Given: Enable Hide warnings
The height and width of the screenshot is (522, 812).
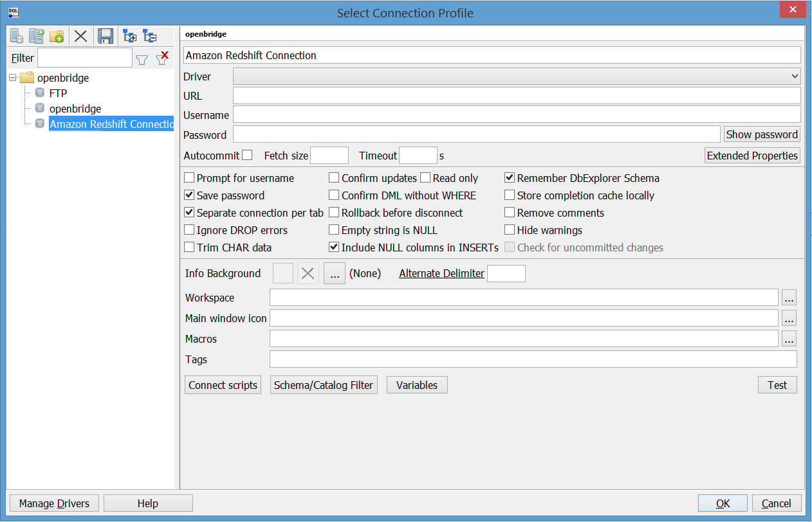Looking at the screenshot, I should point(510,230).
